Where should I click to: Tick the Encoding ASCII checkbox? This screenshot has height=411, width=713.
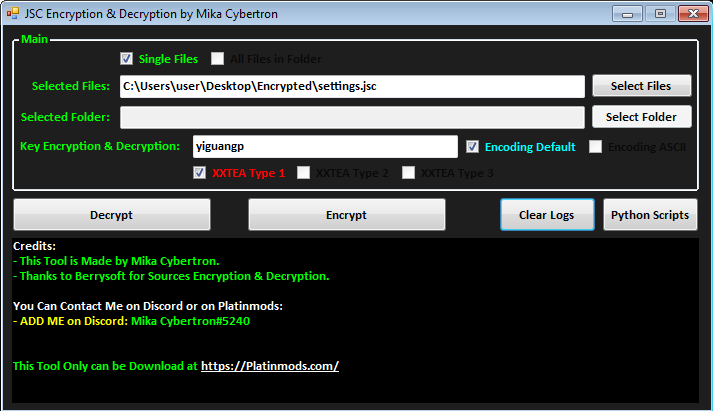[x=596, y=147]
